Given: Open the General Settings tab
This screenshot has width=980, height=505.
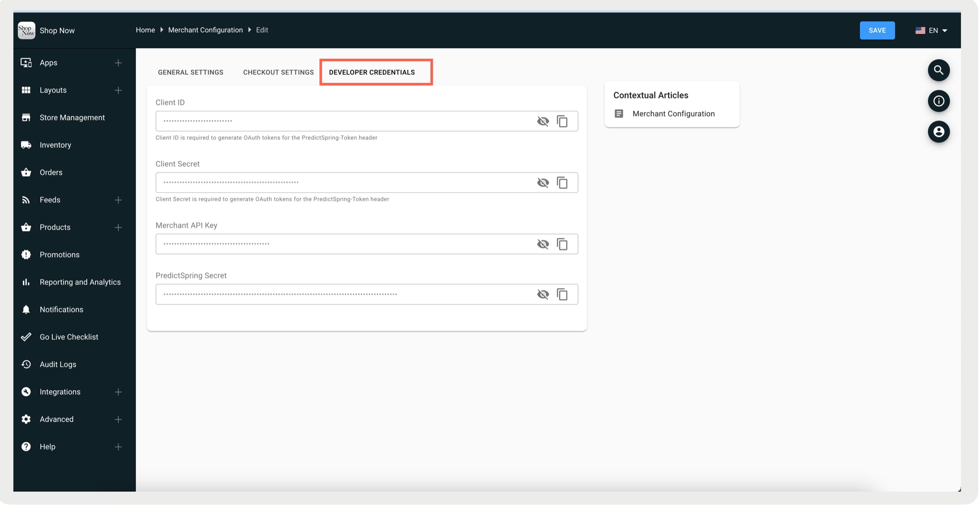Looking at the screenshot, I should point(190,72).
